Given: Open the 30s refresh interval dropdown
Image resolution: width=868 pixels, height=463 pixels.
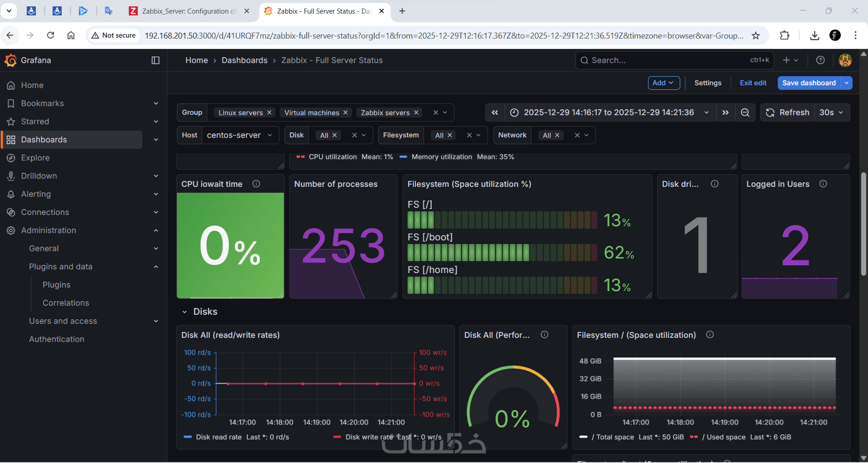Looking at the screenshot, I should point(832,112).
